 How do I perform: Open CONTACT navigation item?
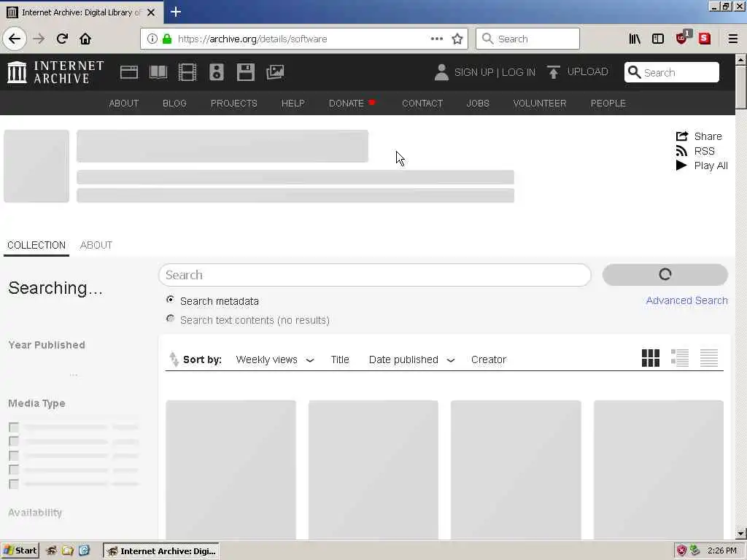tap(422, 104)
